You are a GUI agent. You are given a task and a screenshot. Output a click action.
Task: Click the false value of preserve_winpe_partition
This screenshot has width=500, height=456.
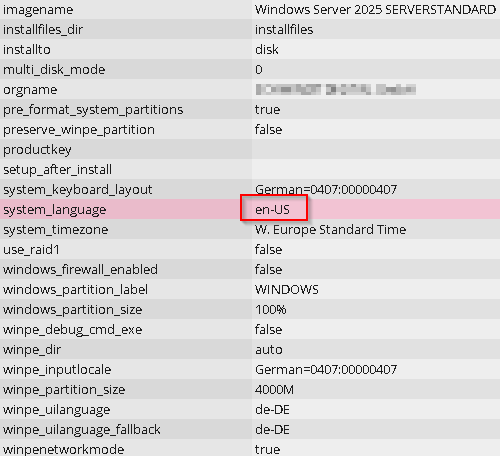[x=268, y=130]
